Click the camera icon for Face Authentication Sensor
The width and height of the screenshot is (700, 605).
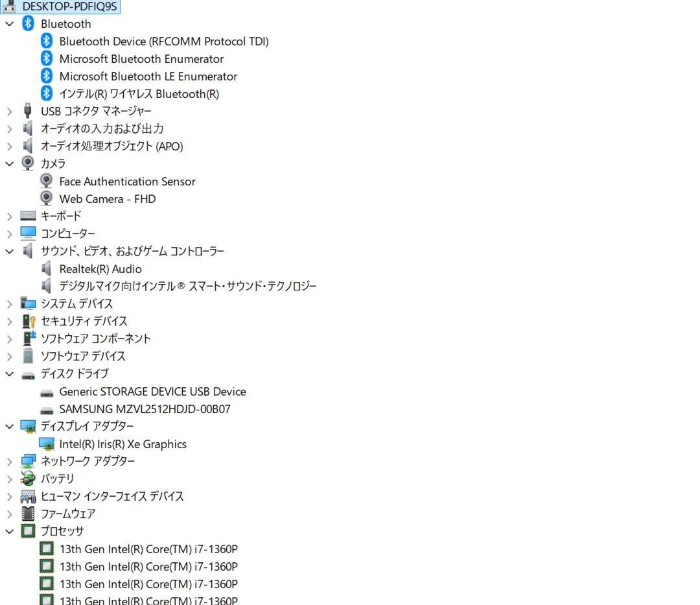[46, 182]
